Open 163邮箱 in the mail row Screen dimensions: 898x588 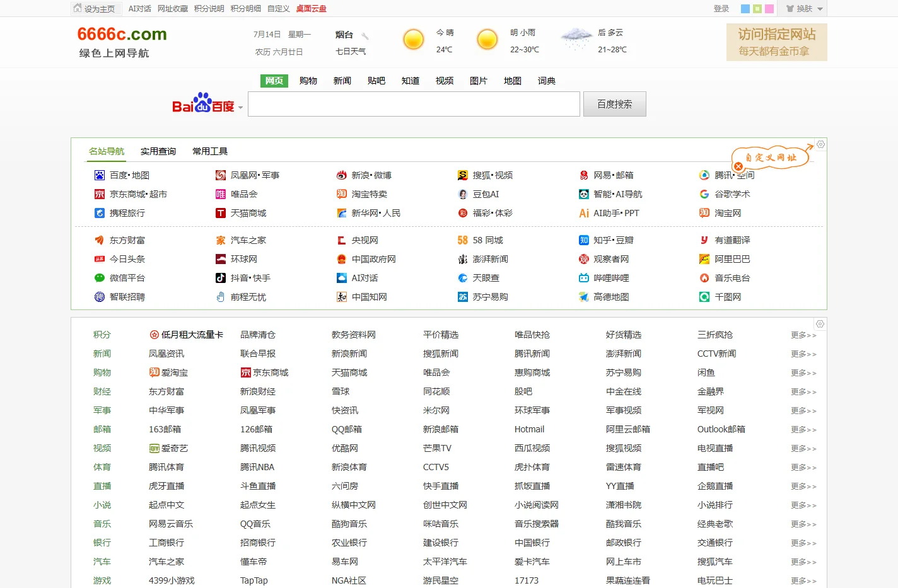[165, 429]
